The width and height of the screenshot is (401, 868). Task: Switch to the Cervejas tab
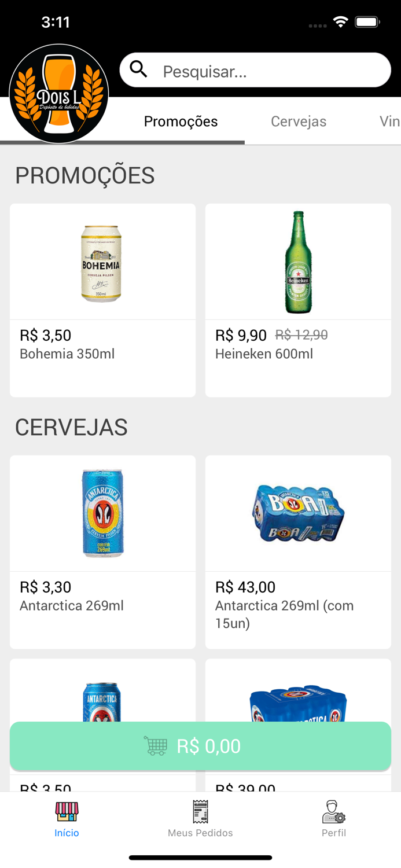[299, 122]
